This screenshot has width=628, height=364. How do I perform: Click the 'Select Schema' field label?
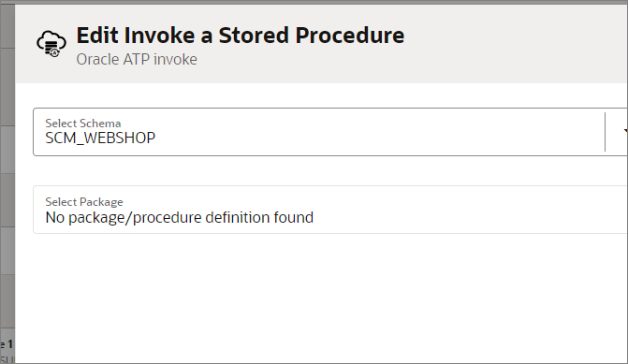tap(83, 123)
